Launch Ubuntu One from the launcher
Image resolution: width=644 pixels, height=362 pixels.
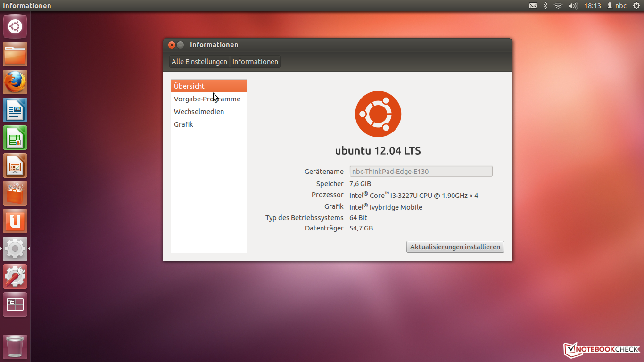point(15,221)
